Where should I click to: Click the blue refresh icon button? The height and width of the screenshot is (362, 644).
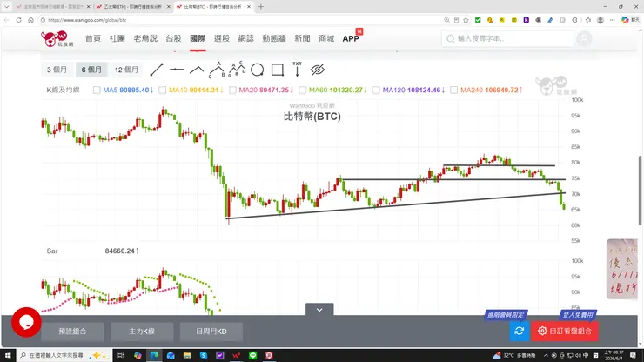click(x=520, y=331)
